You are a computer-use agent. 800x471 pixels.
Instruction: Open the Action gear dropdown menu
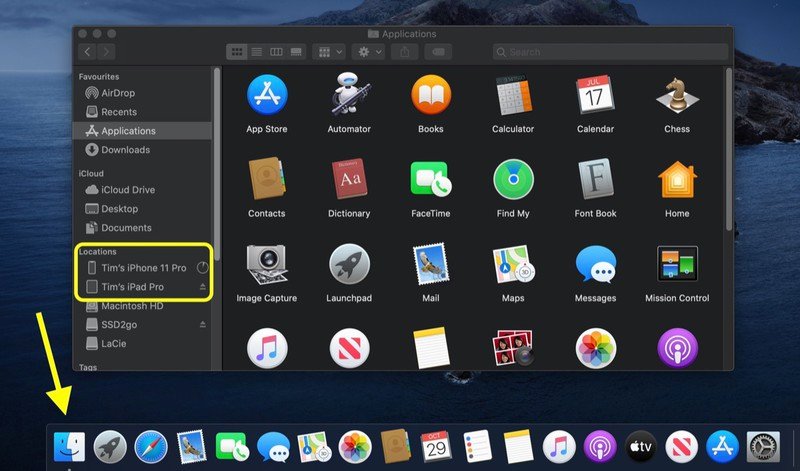point(370,51)
